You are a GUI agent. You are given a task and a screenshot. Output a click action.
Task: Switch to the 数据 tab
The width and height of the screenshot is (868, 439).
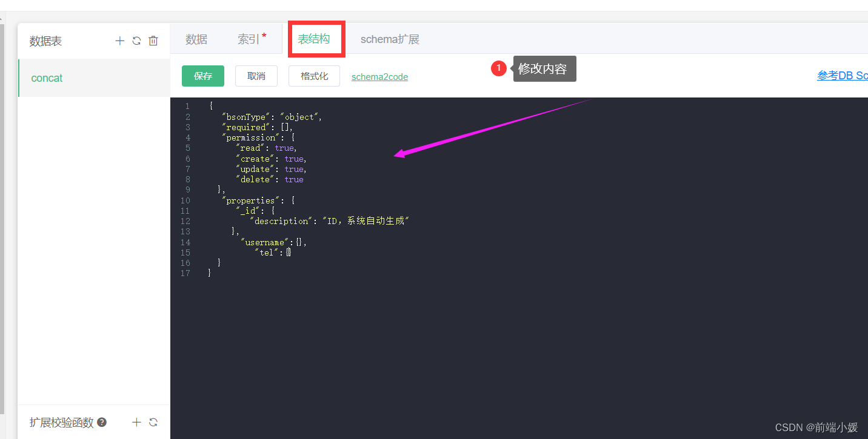(196, 39)
